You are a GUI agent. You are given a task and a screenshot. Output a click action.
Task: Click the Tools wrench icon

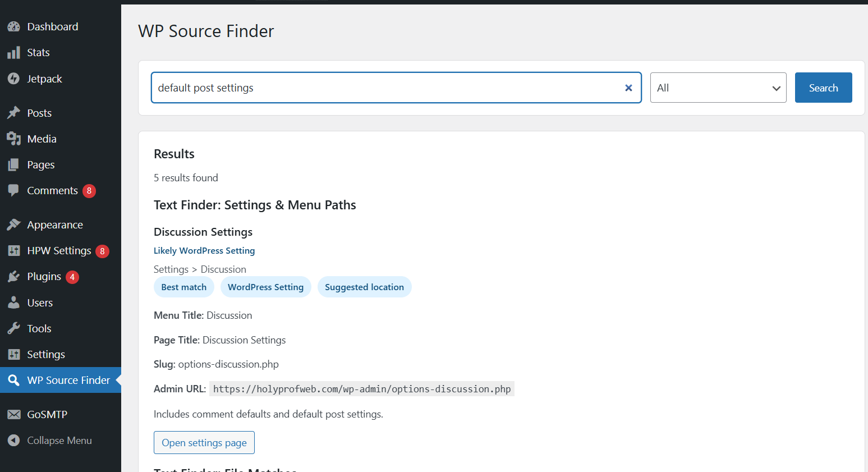(x=13, y=328)
